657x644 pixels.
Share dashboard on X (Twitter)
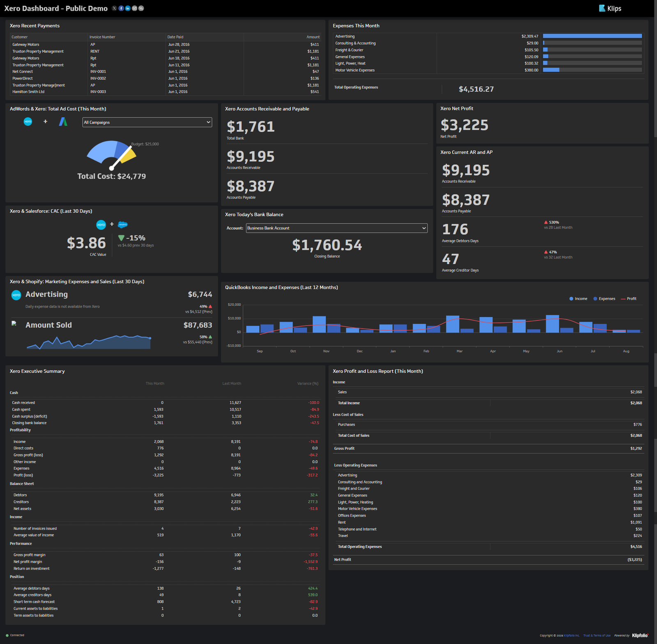coord(115,8)
